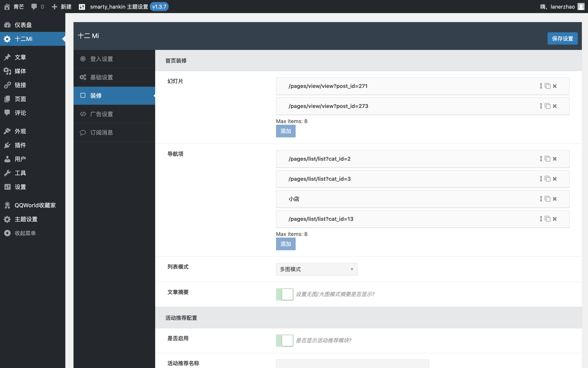Open 工具 in the sidebar menu

32,173
